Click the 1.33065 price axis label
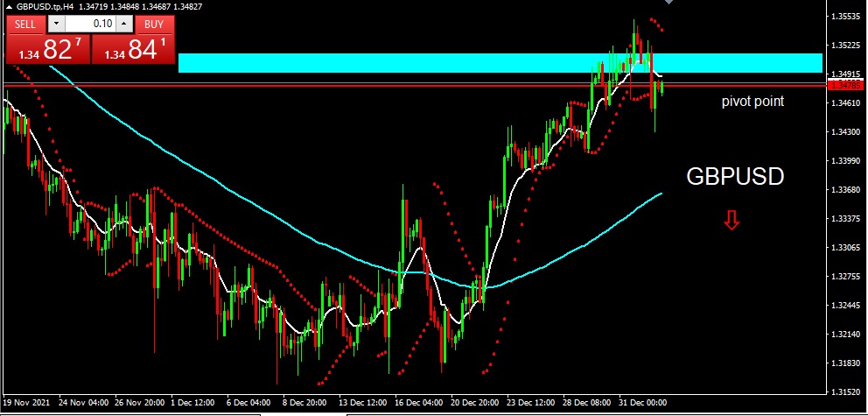The image size is (868, 416). tap(845, 248)
